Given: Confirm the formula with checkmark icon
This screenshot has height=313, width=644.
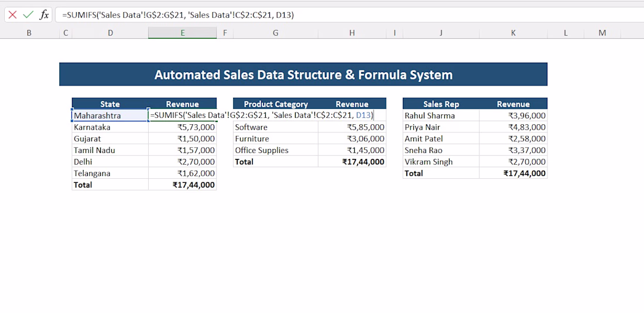Looking at the screenshot, I should pos(28,15).
